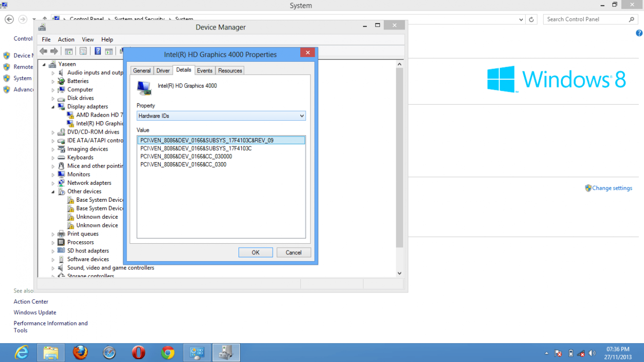Expand the Disk drives node

(x=53, y=98)
